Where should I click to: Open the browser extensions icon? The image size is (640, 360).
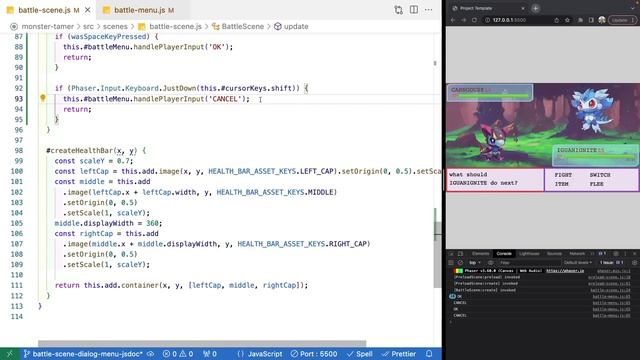click(580, 20)
